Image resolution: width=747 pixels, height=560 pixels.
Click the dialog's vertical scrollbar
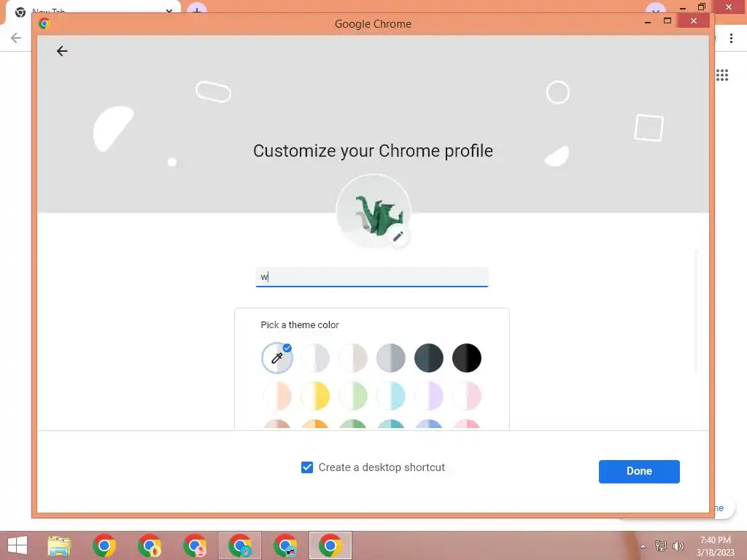pos(696,311)
